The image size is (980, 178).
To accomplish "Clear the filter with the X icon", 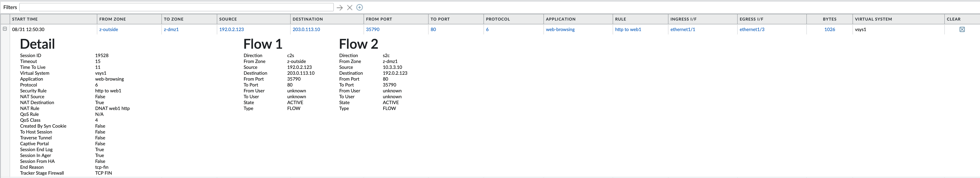I will tap(350, 8).
